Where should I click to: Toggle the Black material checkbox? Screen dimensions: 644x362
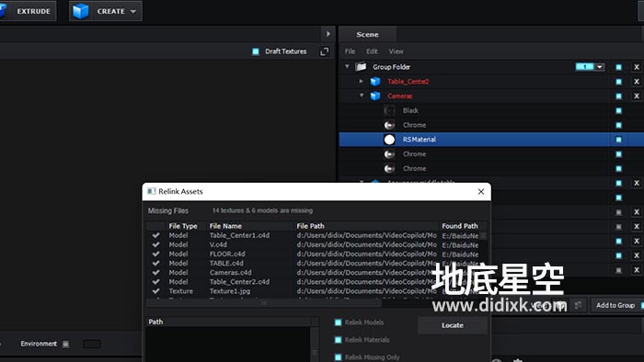[x=618, y=110]
